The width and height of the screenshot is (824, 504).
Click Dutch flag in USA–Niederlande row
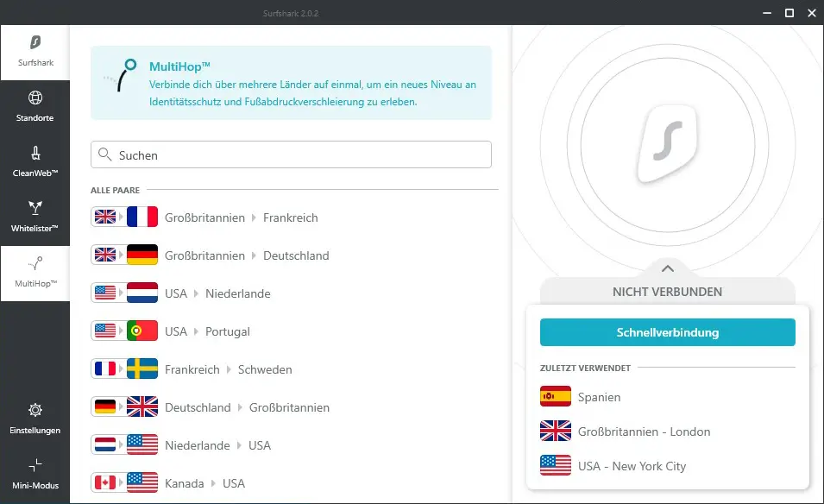pos(142,293)
